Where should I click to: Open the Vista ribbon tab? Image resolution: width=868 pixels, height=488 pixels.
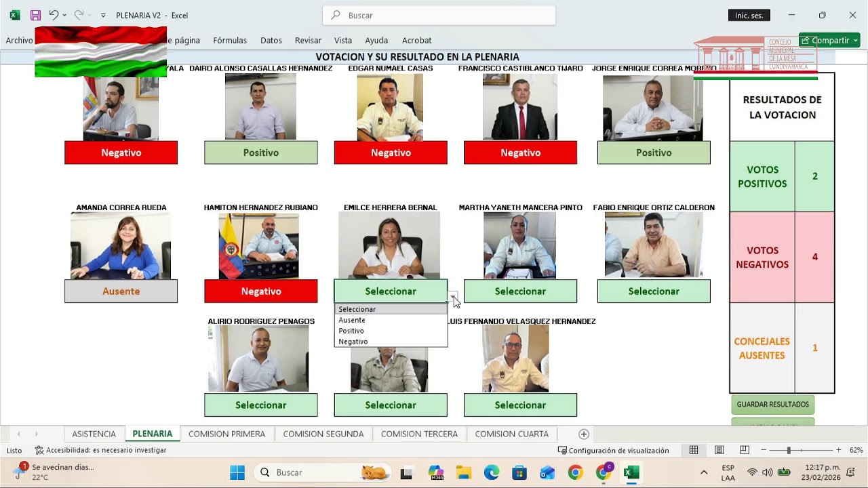pos(343,41)
